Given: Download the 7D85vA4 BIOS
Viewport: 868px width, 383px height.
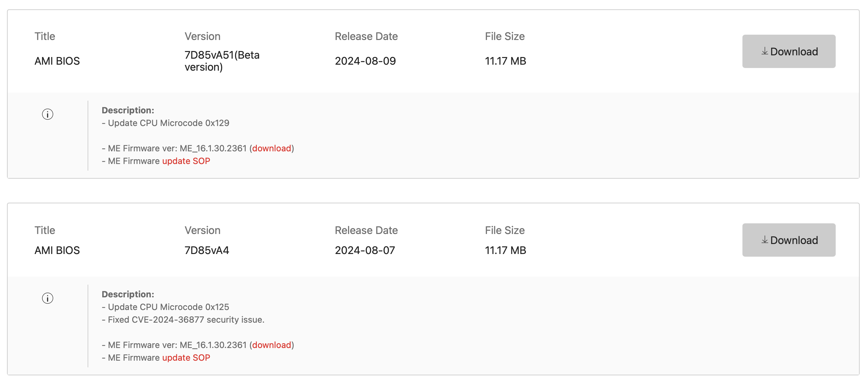Looking at the screenshot, I should [x=788, y=240].
